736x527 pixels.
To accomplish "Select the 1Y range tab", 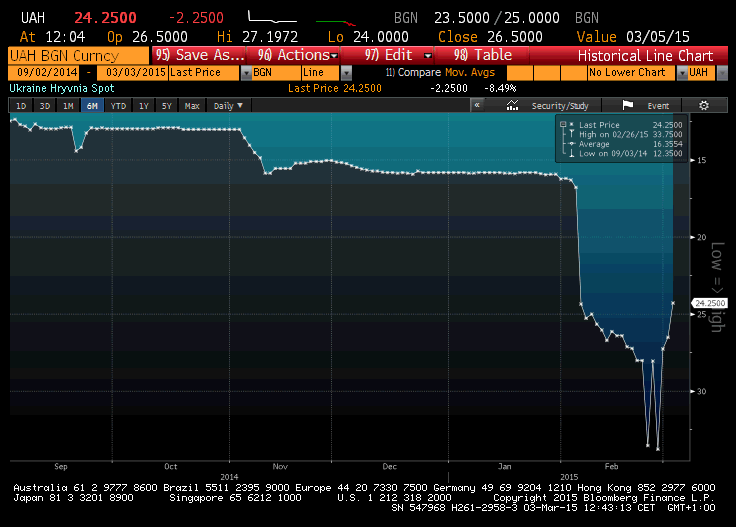I will (144, 106).
